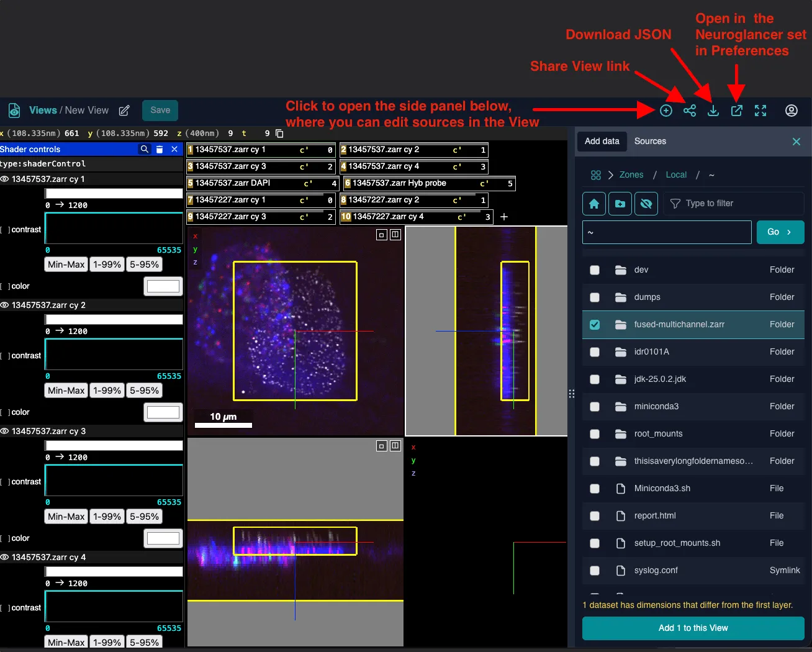This screenshot has height=652, width=812.
Task: Switch to the Sources tab
Action: [650, 141]
